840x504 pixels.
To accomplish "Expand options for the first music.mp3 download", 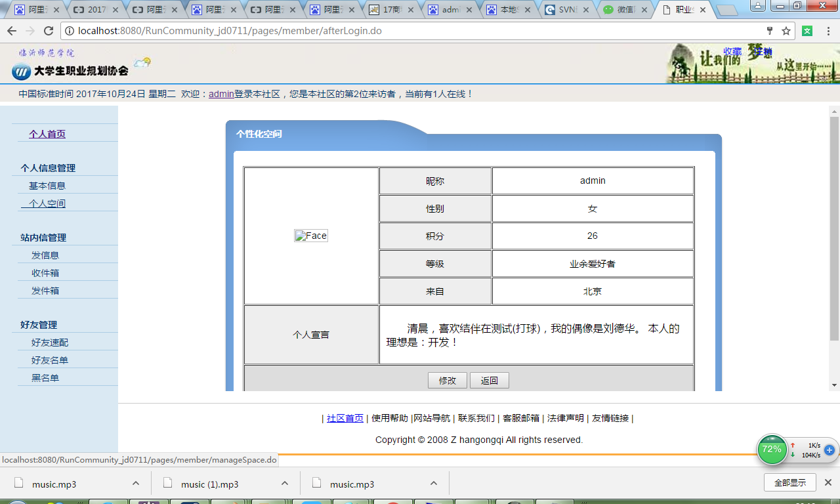I will [x=136, y=482].
